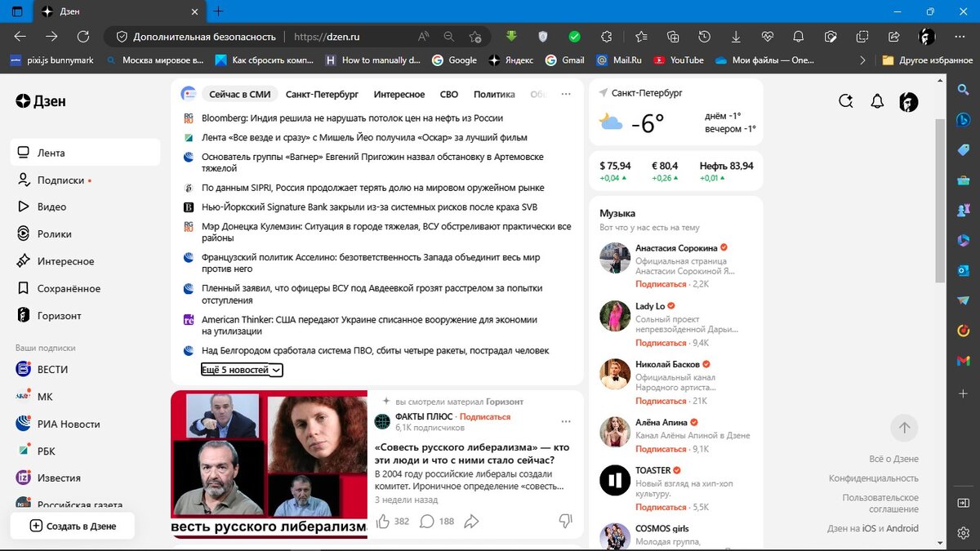
Task: Open Конфиденциальность link
Action: pyautogui.click(x=874, y=478)
